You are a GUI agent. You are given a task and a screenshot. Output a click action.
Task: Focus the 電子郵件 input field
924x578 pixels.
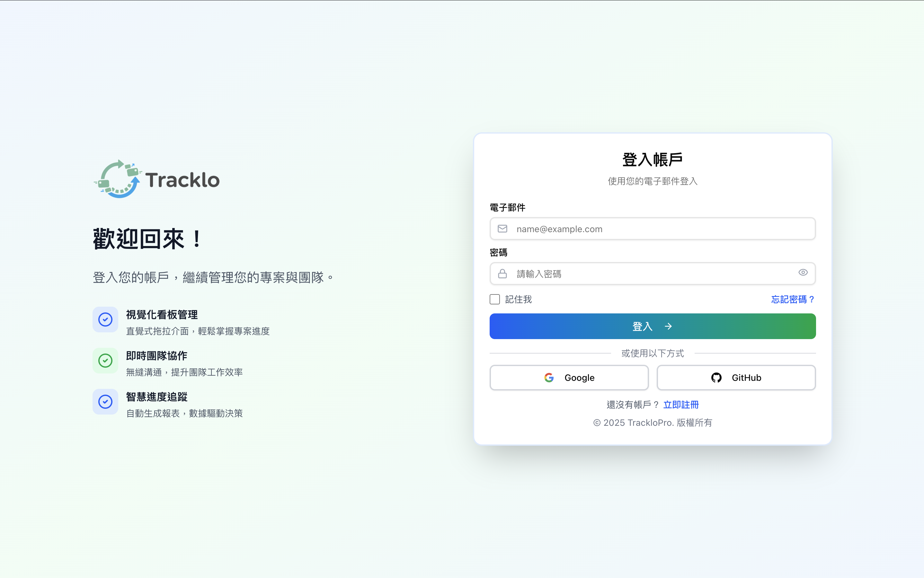pyautogui.click(x=658, y=229)
